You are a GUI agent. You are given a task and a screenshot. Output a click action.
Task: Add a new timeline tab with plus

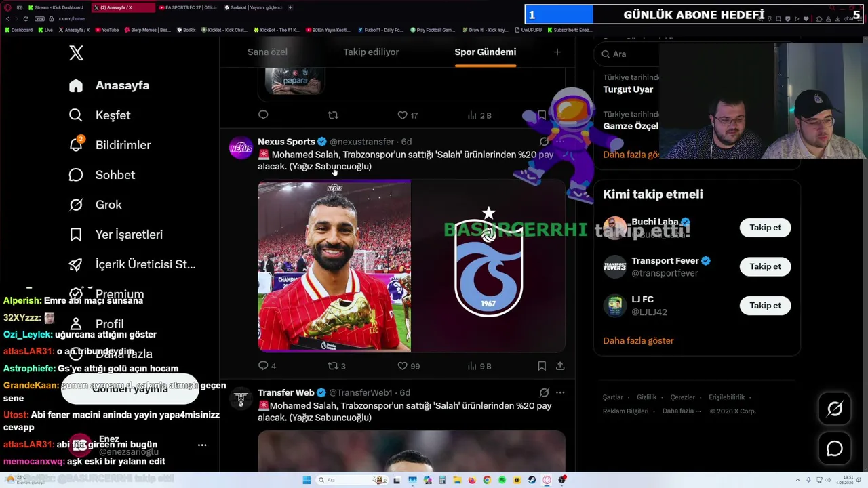point(557,52)
